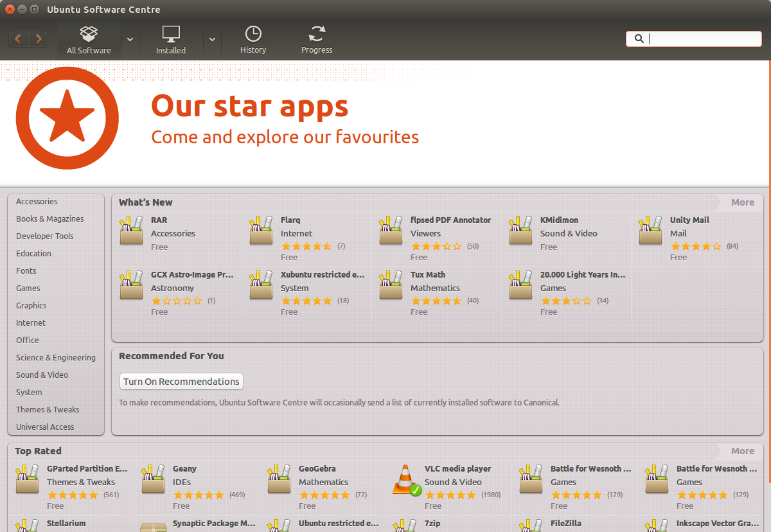Open the Our star apps banner

pyautogui.click(x=385, y=123)
